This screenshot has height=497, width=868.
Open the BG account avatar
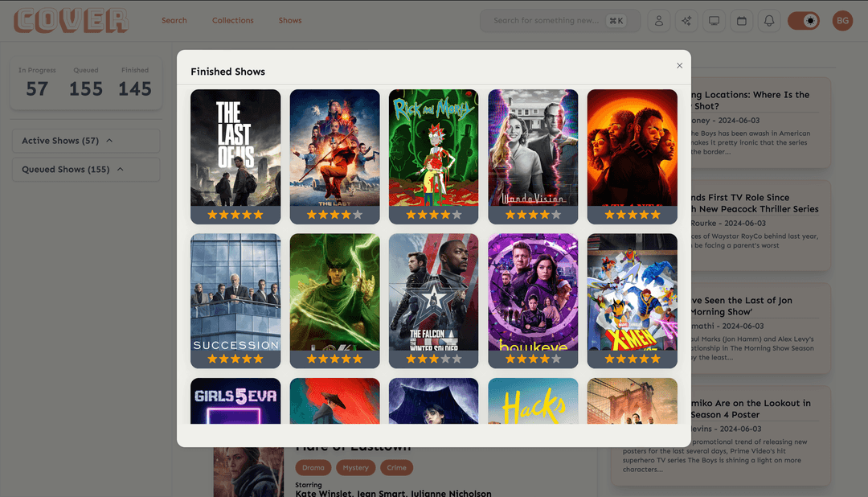tap(842, 20)
